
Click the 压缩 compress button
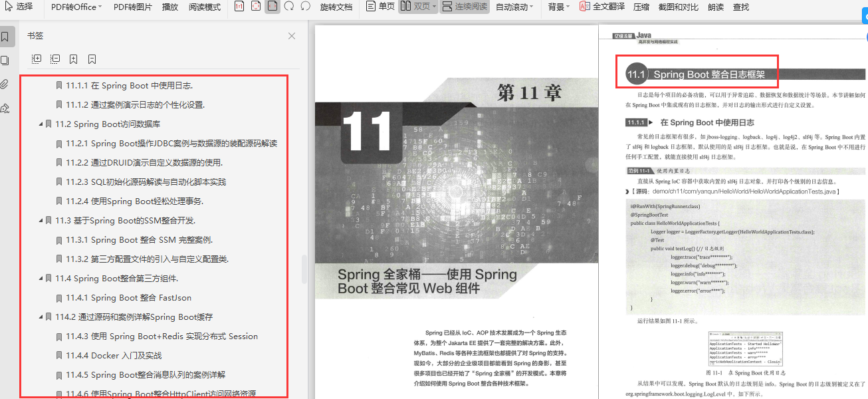pyautogui.click(x=641, y=7)
